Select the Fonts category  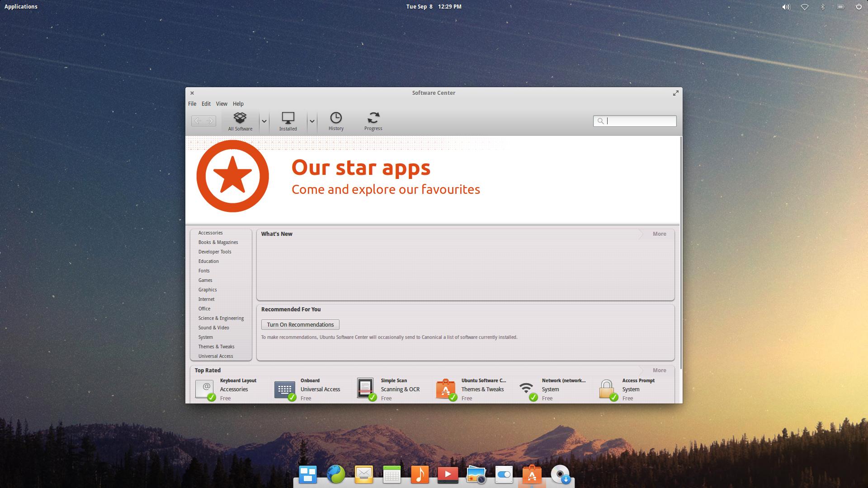point(204,271)
